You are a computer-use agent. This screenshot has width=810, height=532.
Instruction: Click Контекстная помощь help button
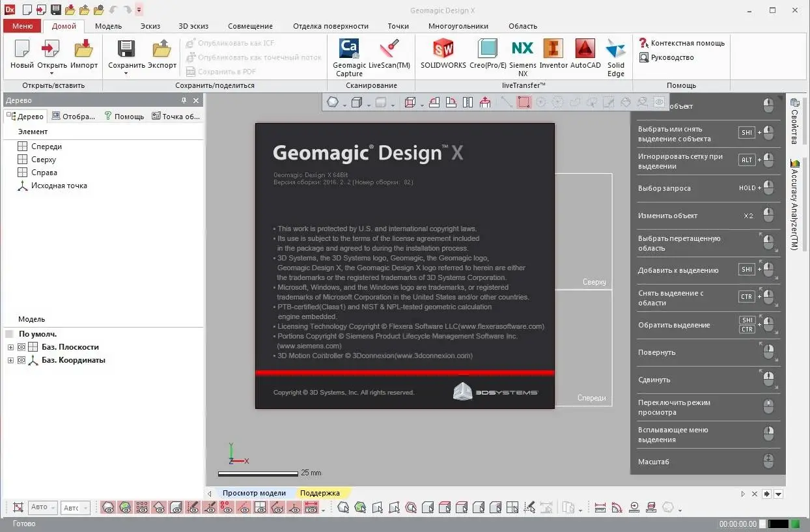click(682, 43)
